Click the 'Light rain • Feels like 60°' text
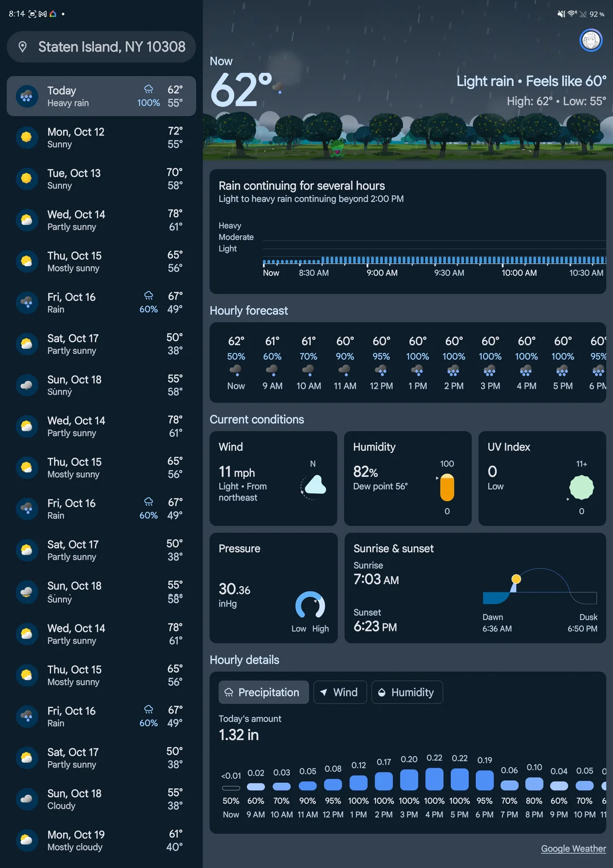This screenshot has width=613, height=868. [x=532, y=81]
